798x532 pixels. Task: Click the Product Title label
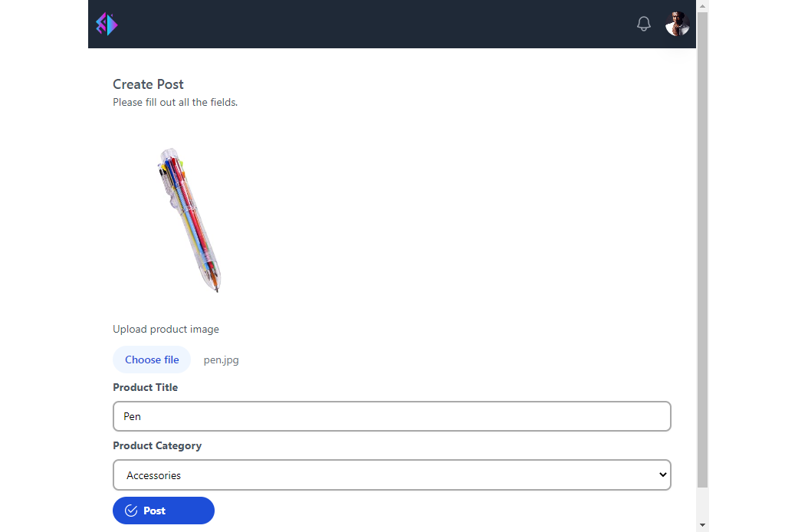[145, 387]
